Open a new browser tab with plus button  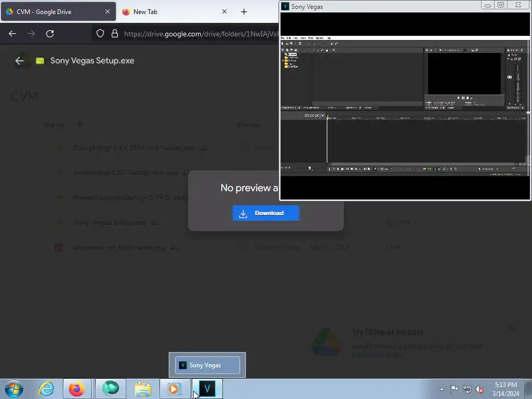coord(244,12)
